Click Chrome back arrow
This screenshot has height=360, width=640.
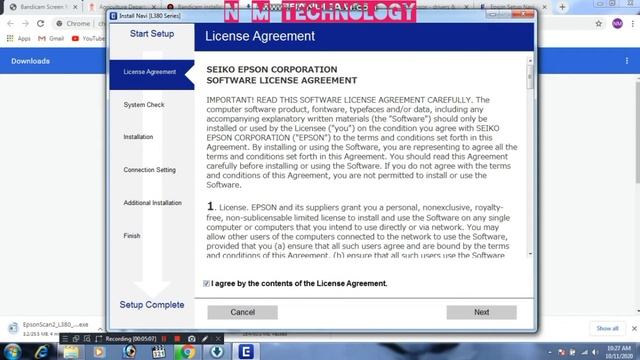(x=11, y=24)
